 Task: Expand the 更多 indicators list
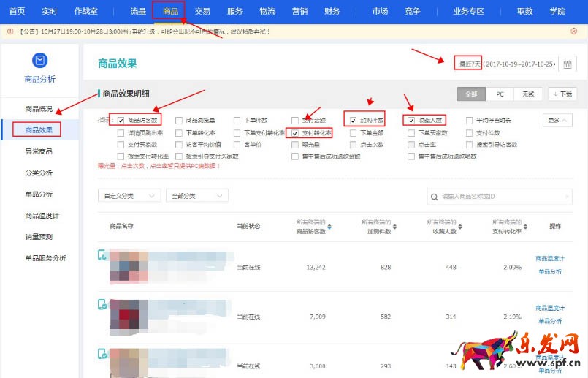[x=557, y=120]
